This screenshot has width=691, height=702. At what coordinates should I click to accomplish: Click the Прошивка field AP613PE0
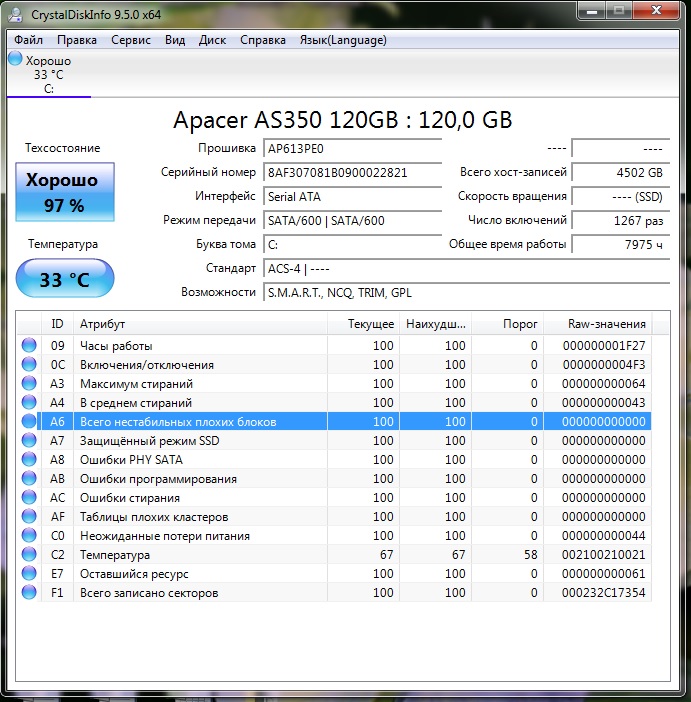352,149
